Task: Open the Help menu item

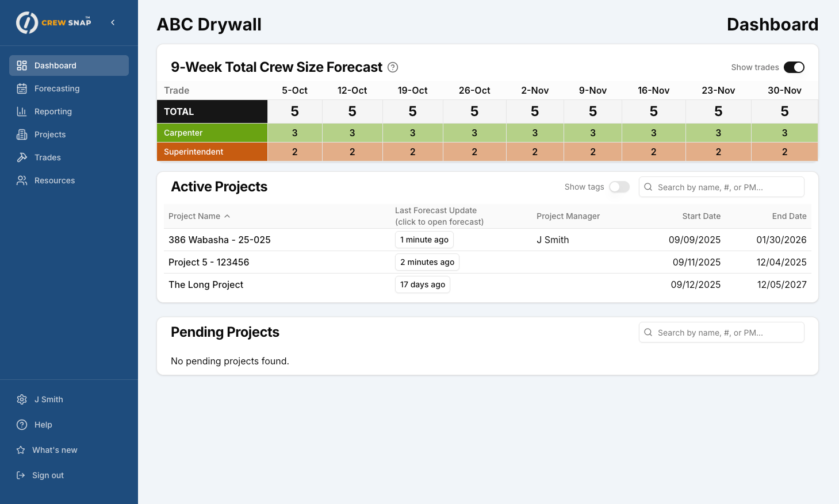Action: 43,425
